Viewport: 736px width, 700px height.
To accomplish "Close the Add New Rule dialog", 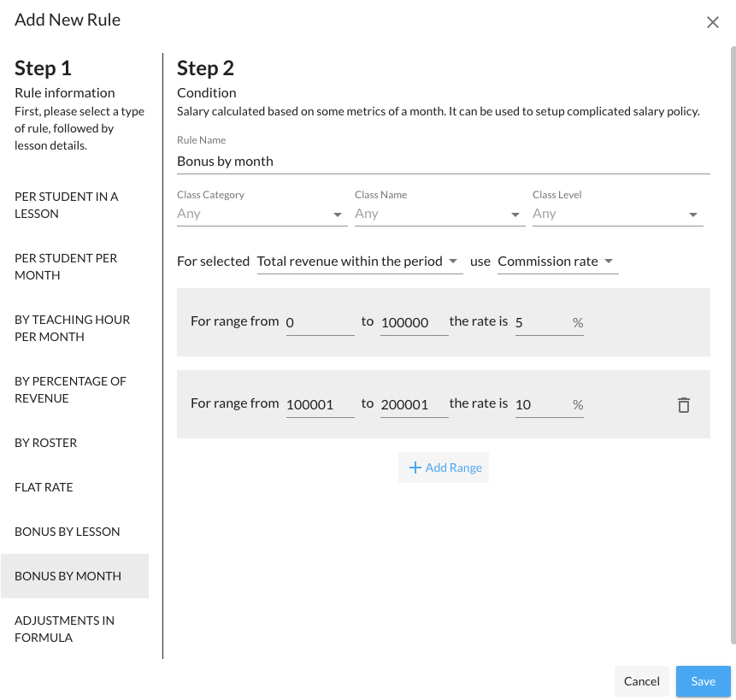I will 712,22.
